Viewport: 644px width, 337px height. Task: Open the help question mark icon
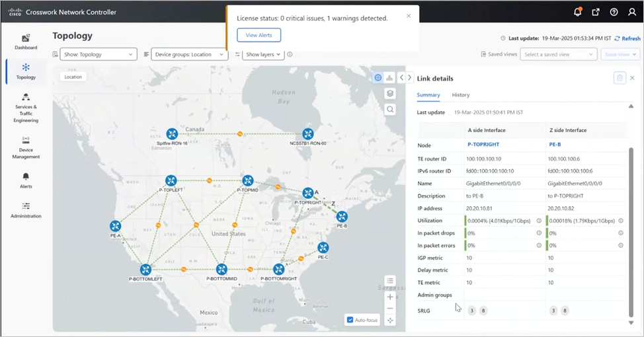click(x=614, y=13)
